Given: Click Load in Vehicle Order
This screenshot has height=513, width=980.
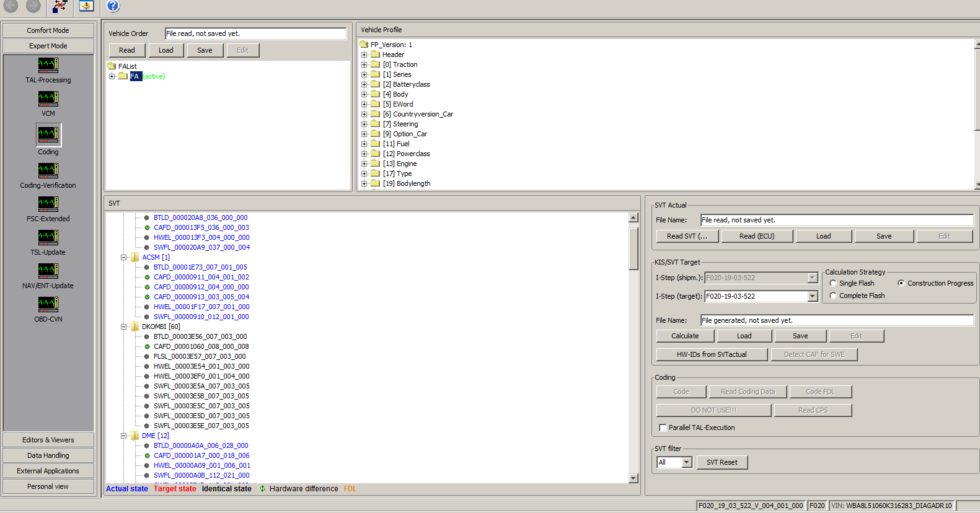Looking at the screenshot, I should tap(166, 50).
